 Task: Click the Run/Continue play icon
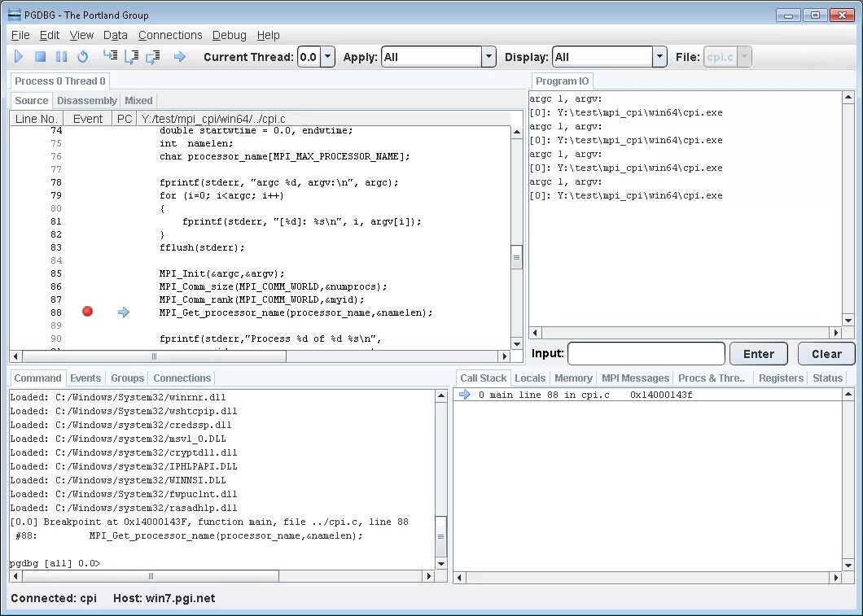[x=19, y=57]
